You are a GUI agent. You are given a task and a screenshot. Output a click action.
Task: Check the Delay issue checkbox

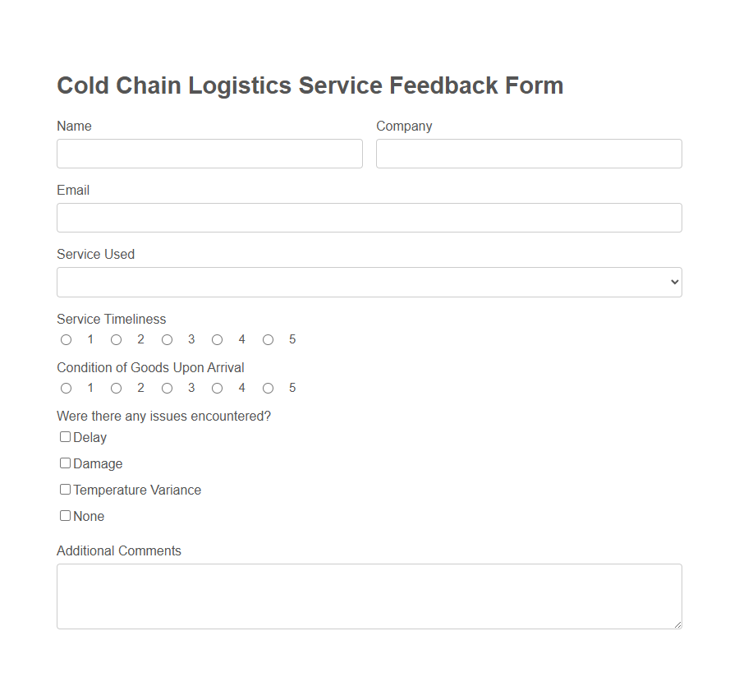[x=65, y=436]
